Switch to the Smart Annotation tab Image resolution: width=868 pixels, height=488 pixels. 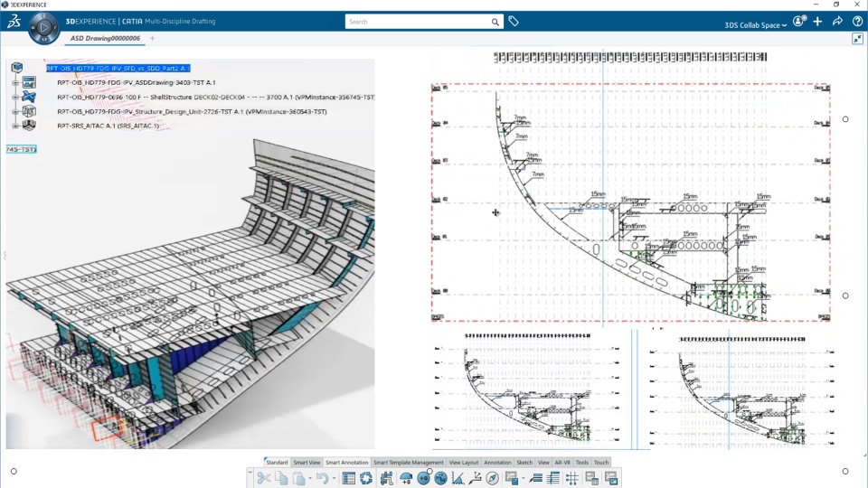346,462
